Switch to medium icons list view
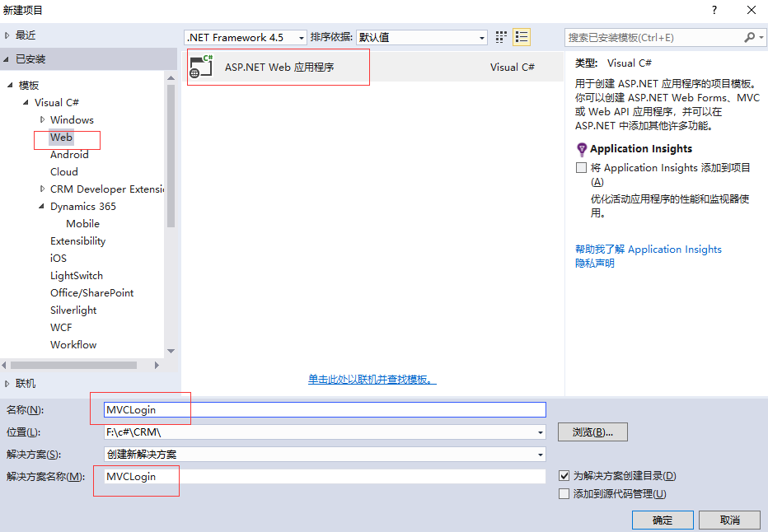768x532 pixels. pyautogui.click(x=522, y=37)
